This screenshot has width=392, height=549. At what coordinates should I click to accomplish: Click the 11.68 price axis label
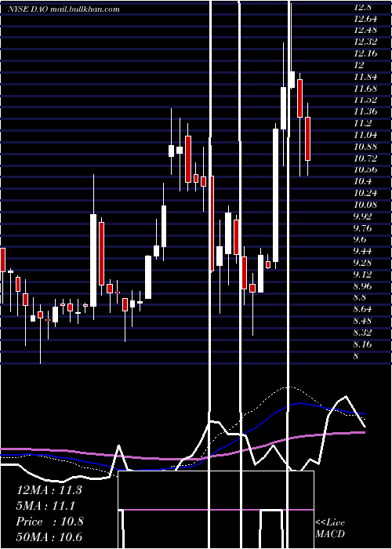click(365, 88)
